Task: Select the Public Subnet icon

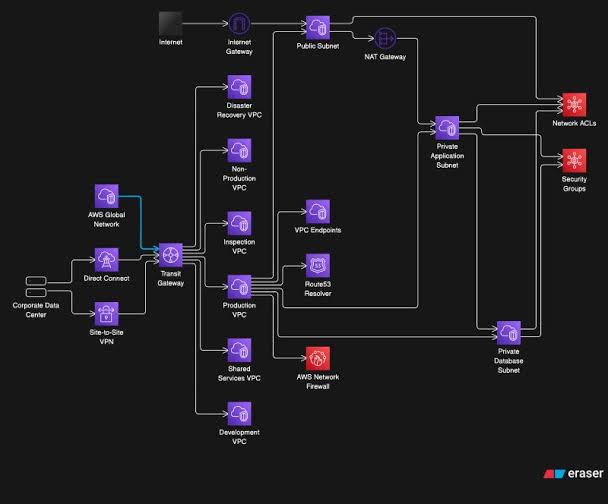Action: (x=318, y=28)
